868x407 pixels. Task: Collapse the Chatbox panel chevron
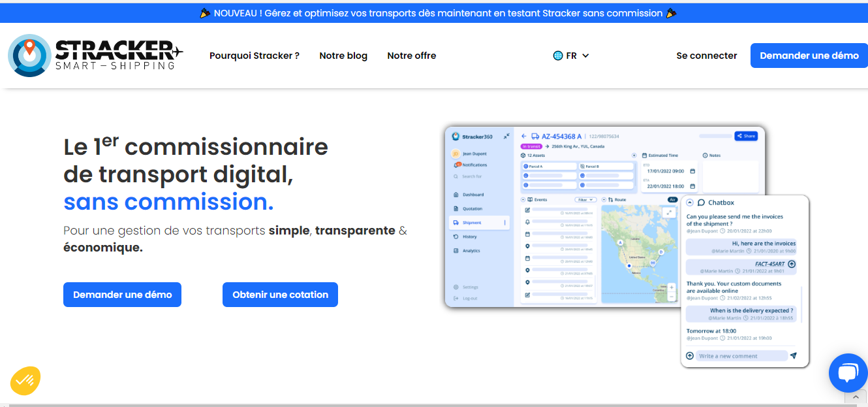coord(689,203)
